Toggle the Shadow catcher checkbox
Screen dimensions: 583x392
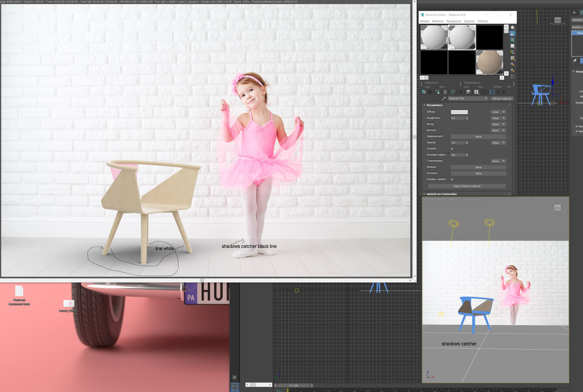[x=452, y=179]
